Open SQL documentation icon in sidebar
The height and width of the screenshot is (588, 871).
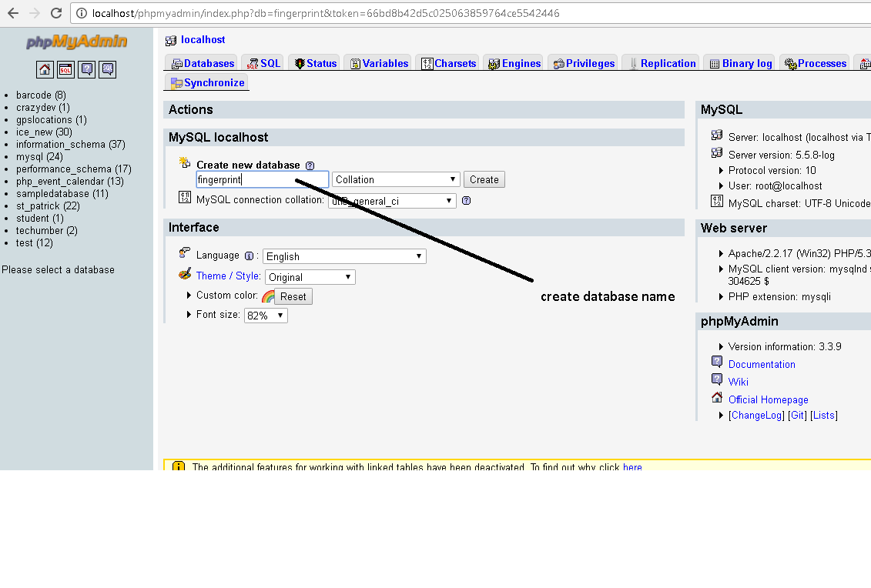pos(108,69)
